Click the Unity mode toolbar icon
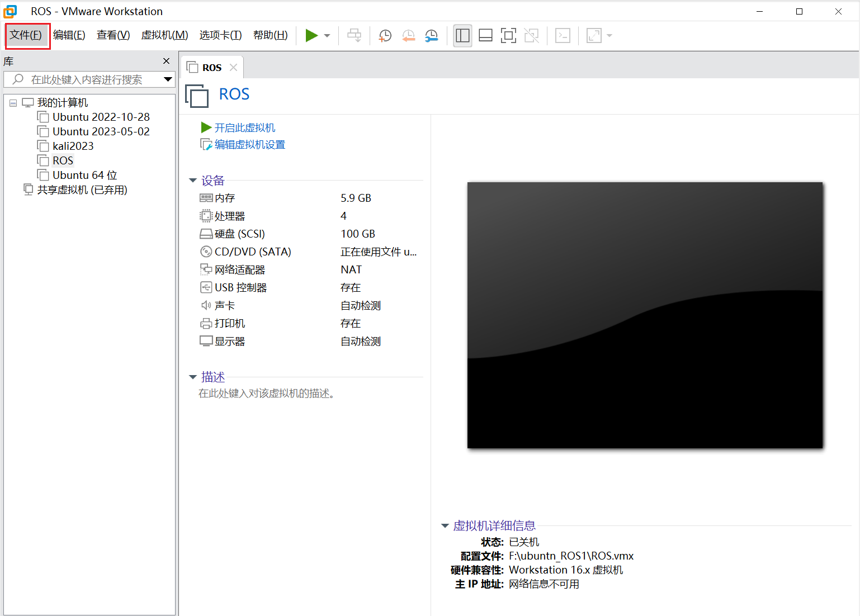The height and width of the screenshot is (616, 860). tap(532, 36)
